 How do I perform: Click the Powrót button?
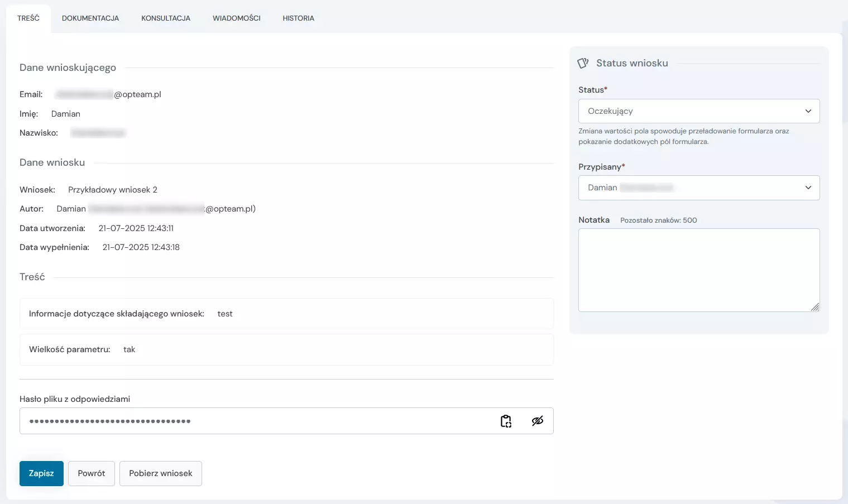(x=92, y=473)
